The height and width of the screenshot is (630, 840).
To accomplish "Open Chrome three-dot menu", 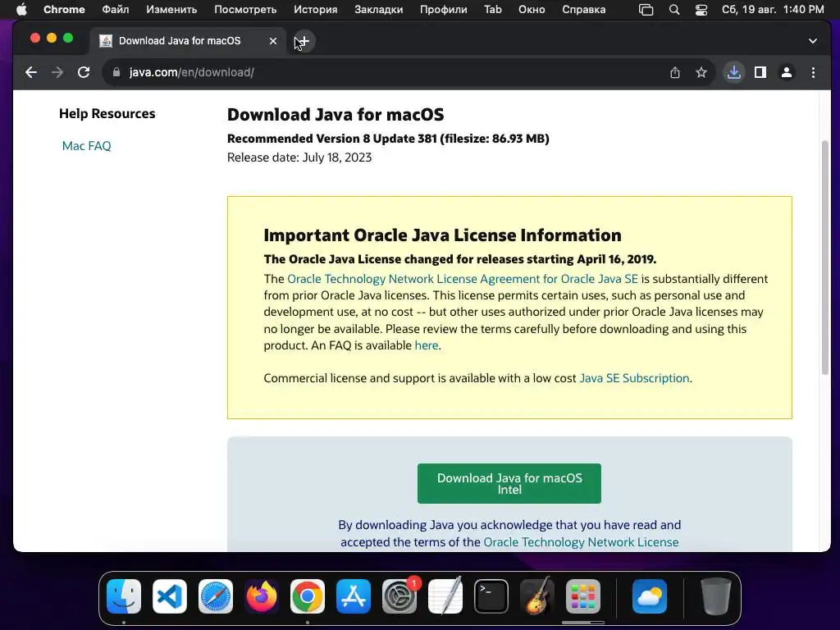I will pyautogui.click(x=813, y=72).
